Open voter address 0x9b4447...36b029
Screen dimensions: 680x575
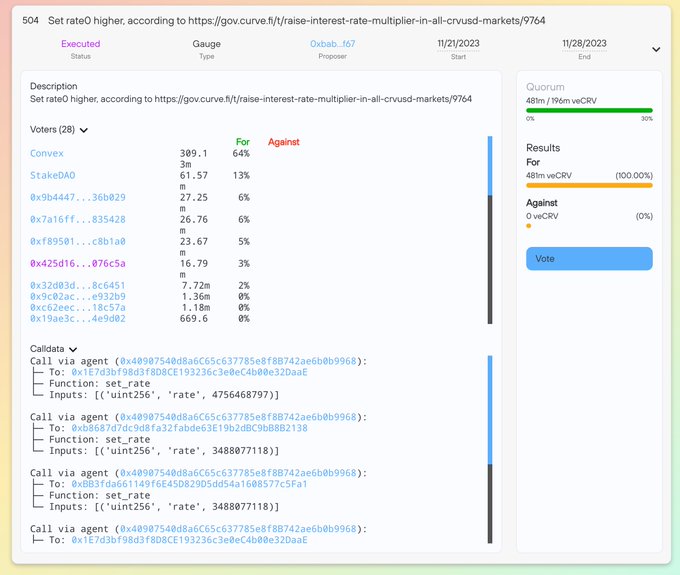pyautogui.click(x=78, y=198)
